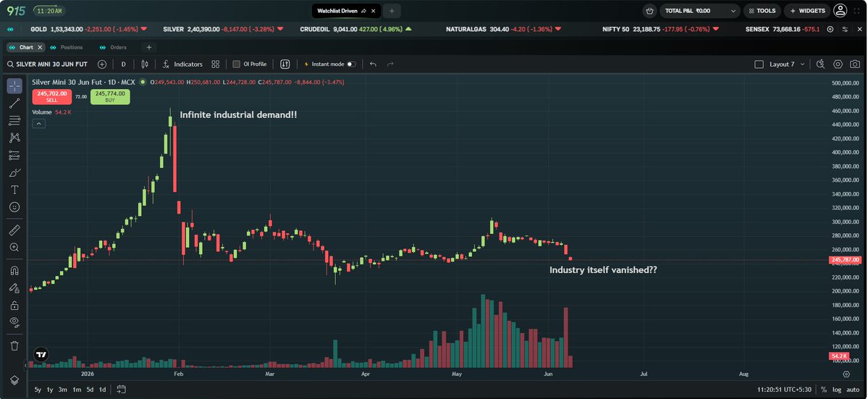Viewport: 868px width, 399px height.
Task: Switch to the Orders tab
Action: pyautogui.click(x=112, y=48)
